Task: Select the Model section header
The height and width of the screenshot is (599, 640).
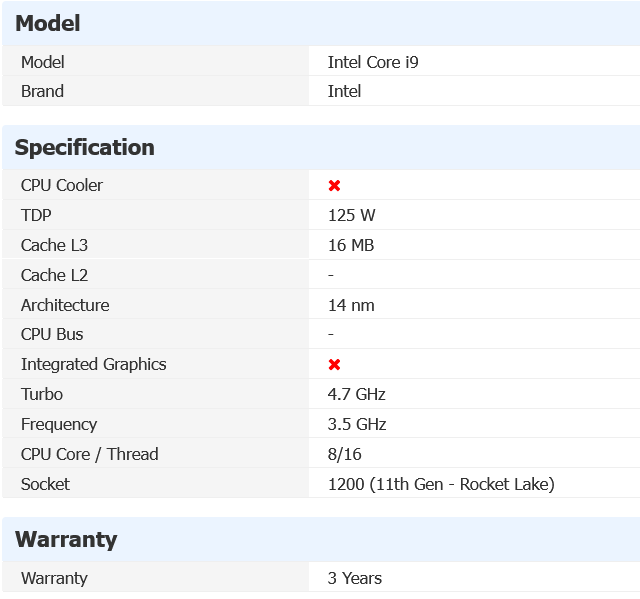Action: click(47, 23)
